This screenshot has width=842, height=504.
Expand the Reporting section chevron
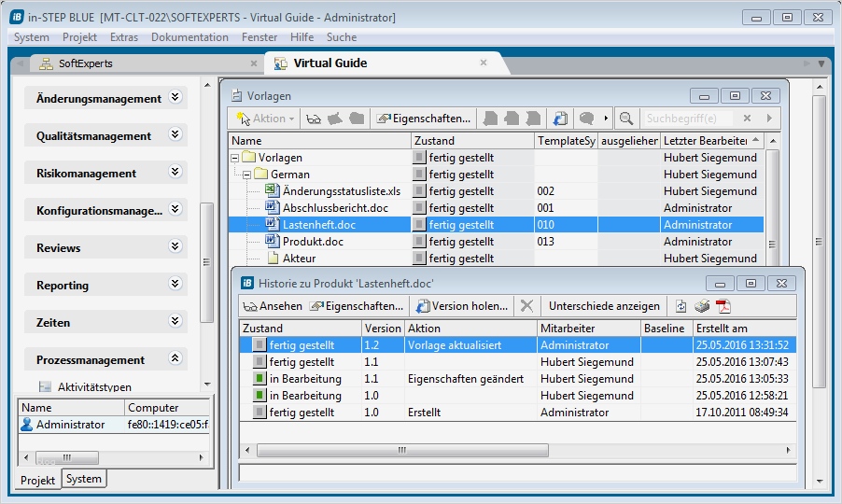point(175,284)
